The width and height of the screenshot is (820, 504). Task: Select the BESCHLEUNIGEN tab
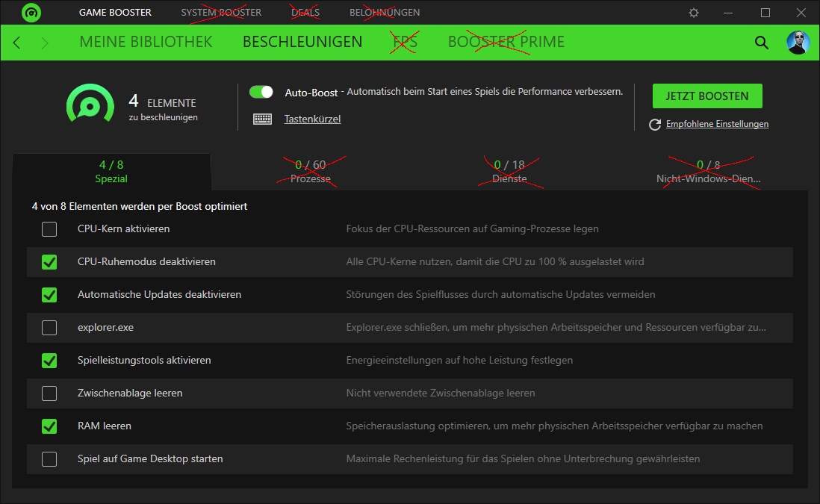point(302,42)
